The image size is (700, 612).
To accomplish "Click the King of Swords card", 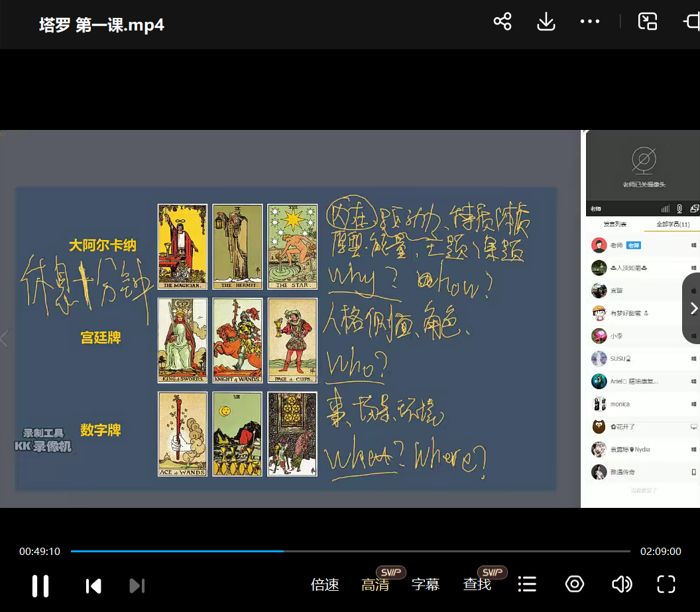I will pyautogui.click(x=182, y=341).
